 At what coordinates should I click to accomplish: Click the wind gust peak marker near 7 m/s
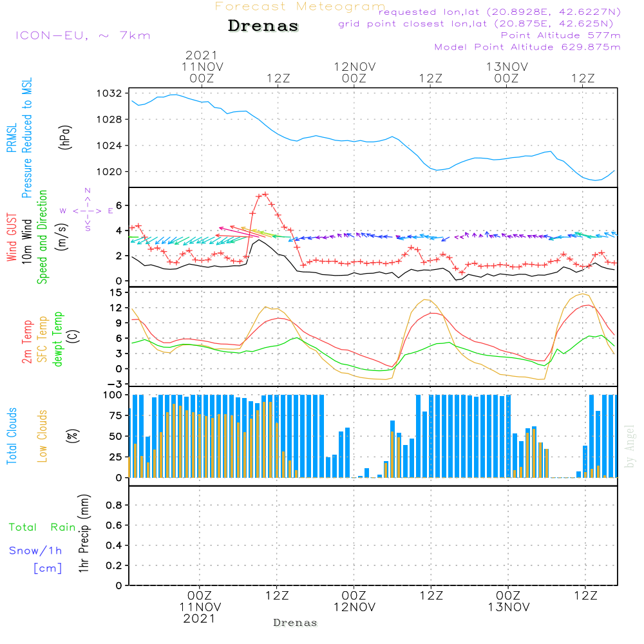(x=265, y=194)
